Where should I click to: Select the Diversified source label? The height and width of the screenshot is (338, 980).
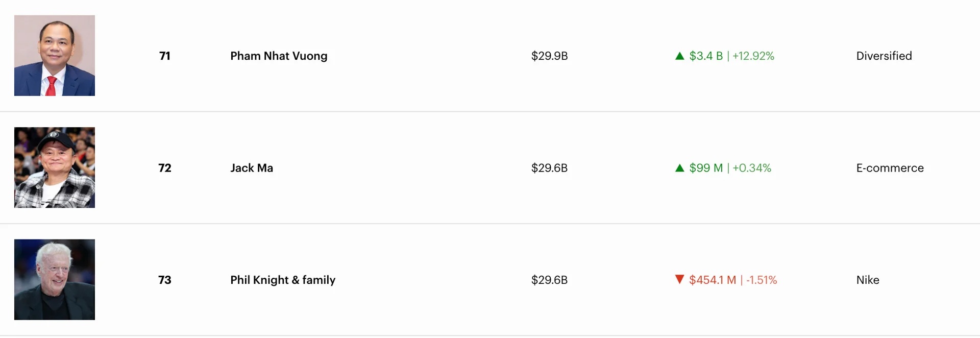(x=884, y=56)
